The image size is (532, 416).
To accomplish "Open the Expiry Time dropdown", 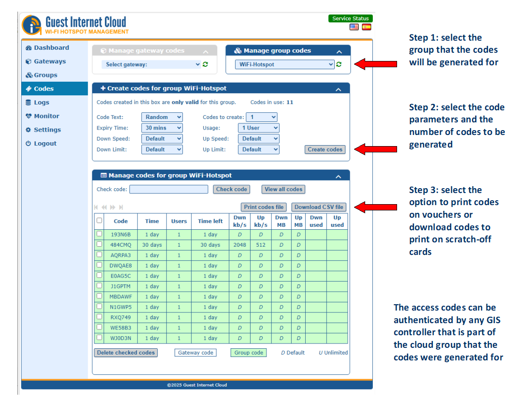I will (x=162, y=128).
